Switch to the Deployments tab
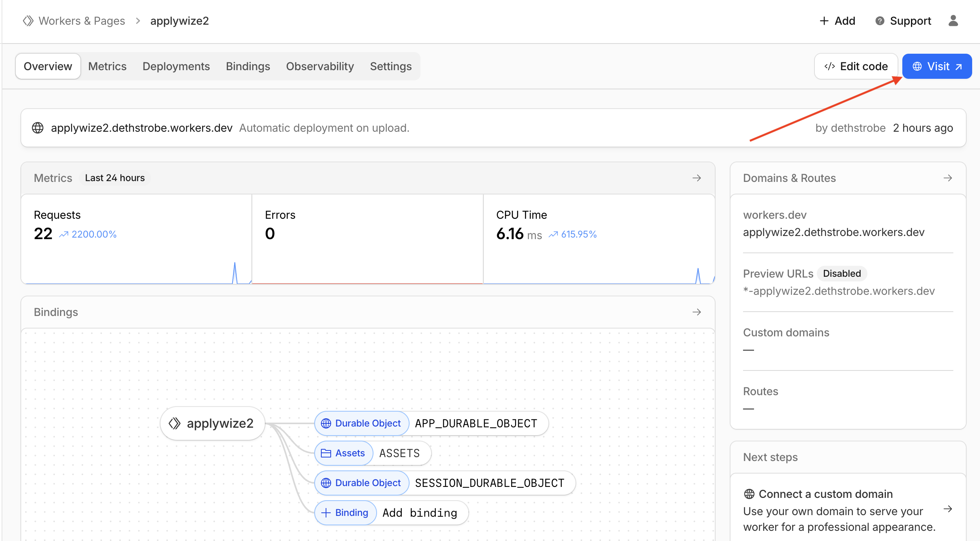 (x=176, y=66)
